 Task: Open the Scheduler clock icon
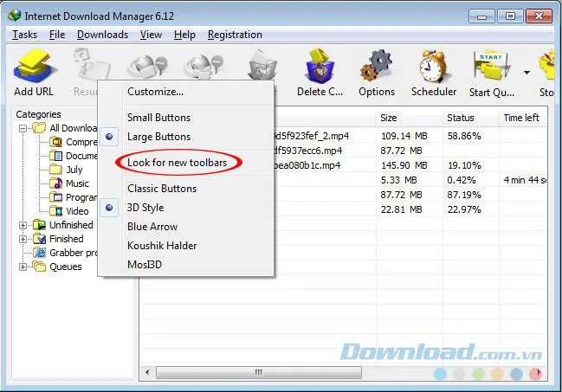point(434,67)
